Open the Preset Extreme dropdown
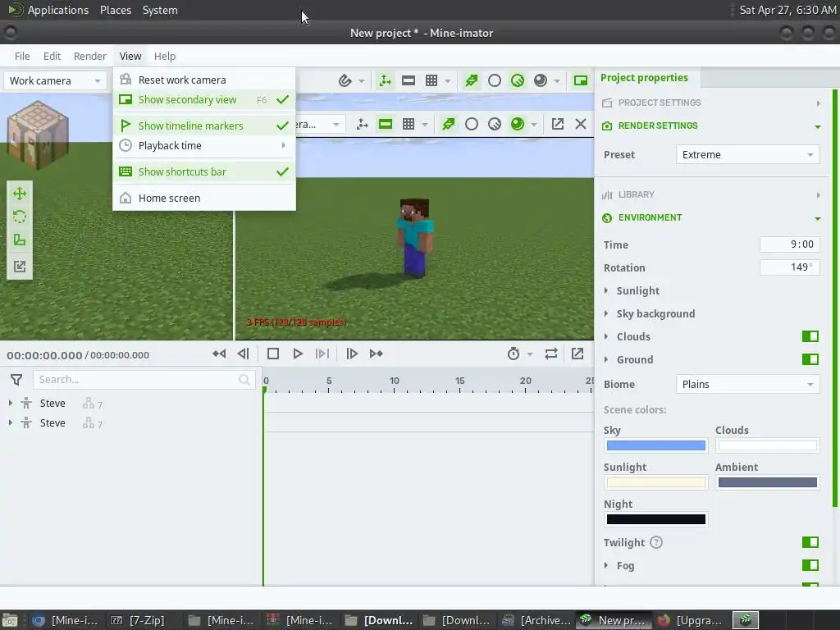 tap(748, 155)
